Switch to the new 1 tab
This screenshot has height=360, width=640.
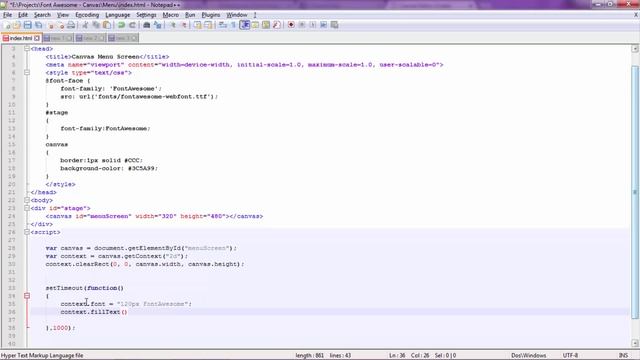58,38
